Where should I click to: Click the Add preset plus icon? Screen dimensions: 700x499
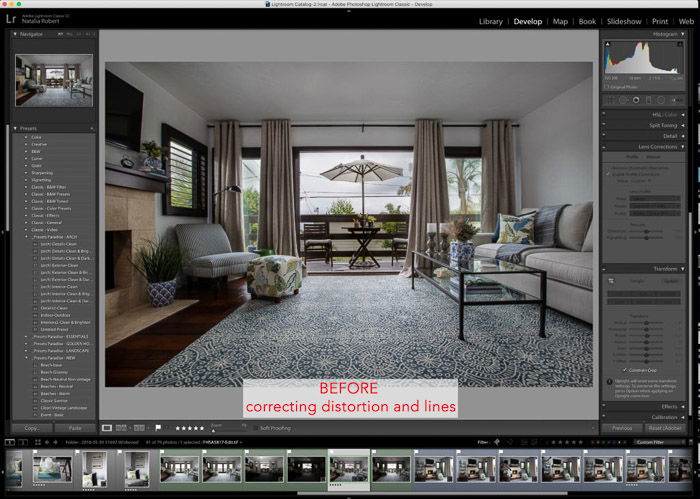[92, 128]
